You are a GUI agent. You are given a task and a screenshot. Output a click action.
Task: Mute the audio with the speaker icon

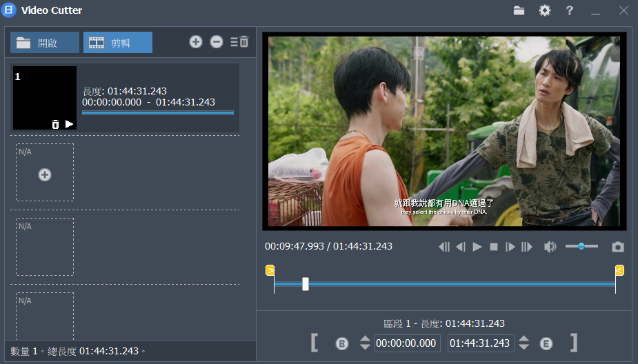[550, 247]
